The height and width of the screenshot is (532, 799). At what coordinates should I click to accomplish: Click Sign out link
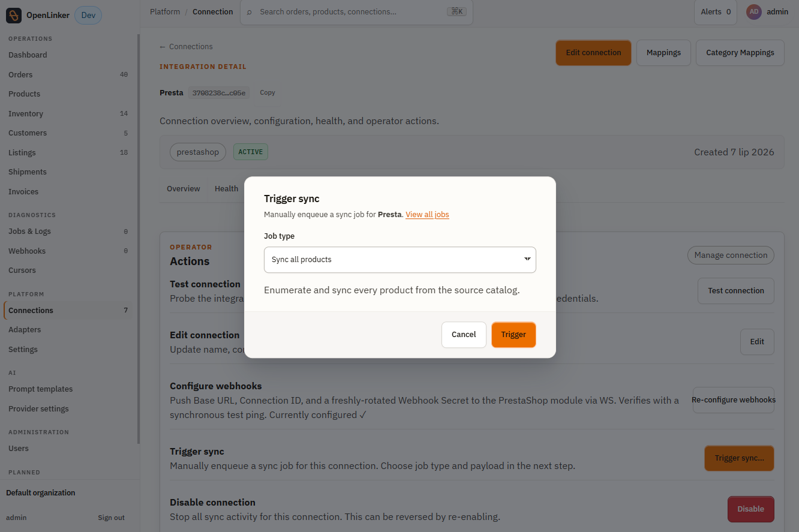[112, 518]
